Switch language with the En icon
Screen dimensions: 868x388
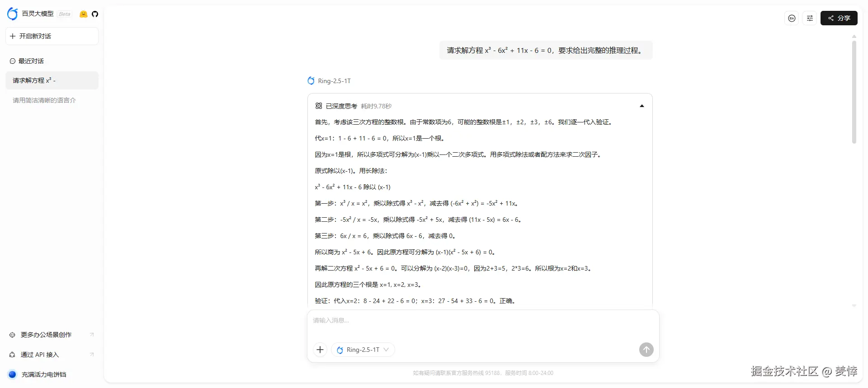(792, 18)
